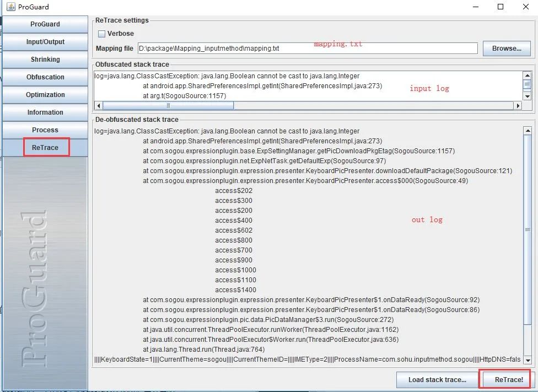
Task: Click up arrow of de-obfuscated trace scrollbar
Action: (528, 131)
